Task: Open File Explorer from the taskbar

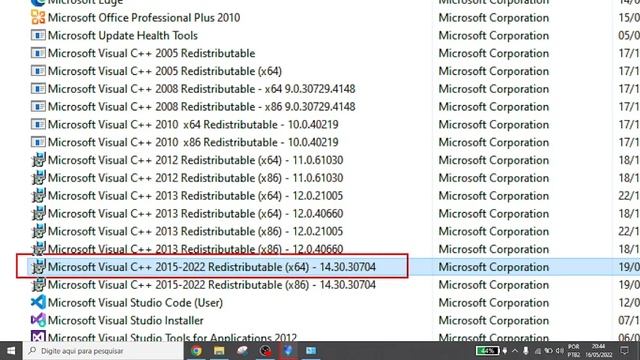Action: [x=219, y=351]
